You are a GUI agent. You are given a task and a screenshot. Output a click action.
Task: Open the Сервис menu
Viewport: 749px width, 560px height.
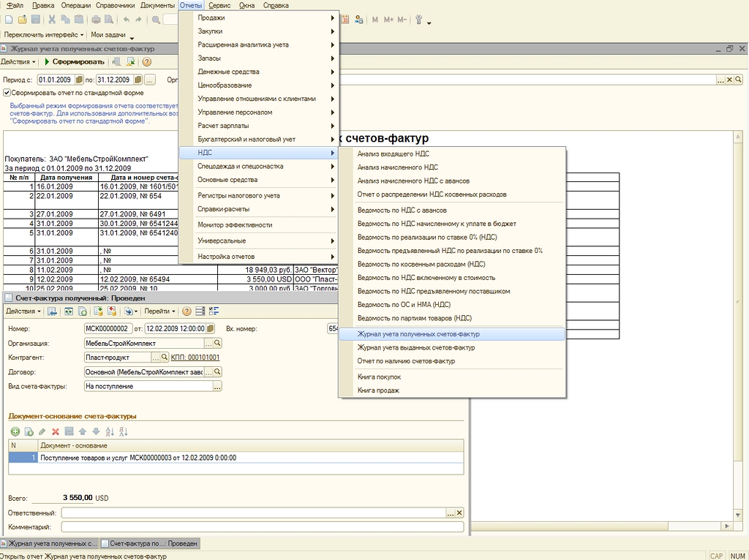(219, 5)
